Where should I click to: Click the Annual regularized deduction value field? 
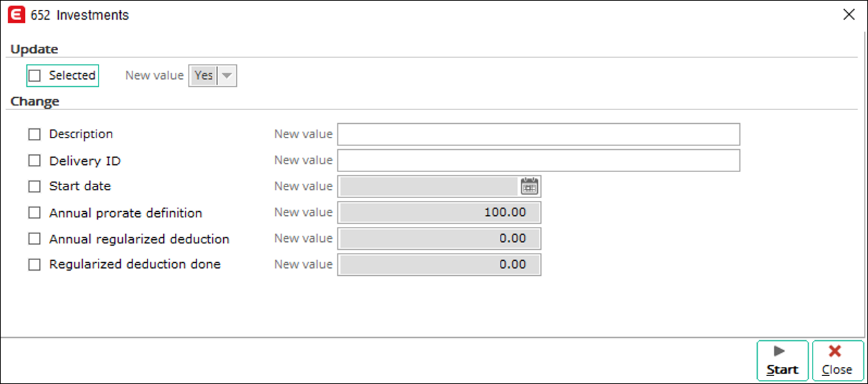[439, 239]
